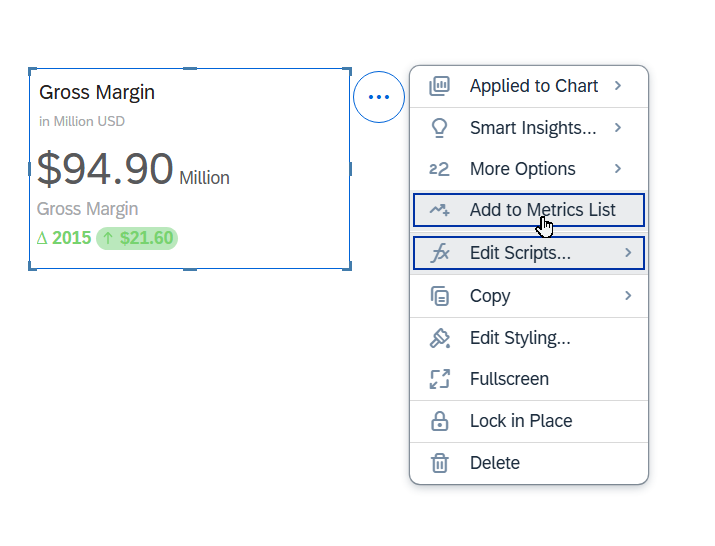Click the three-dot More Actions button

click(x=379, y=97)
